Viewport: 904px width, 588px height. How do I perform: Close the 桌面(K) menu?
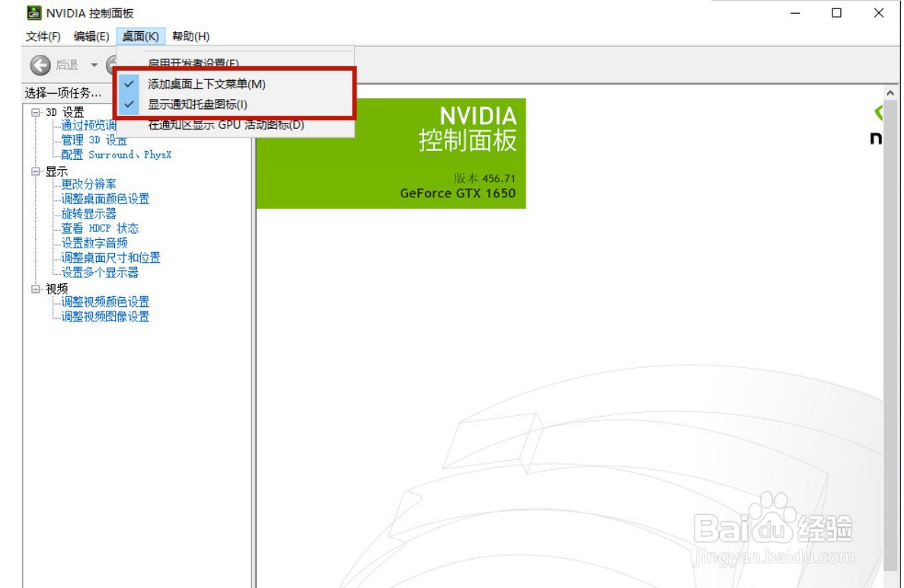click(141, 37)
